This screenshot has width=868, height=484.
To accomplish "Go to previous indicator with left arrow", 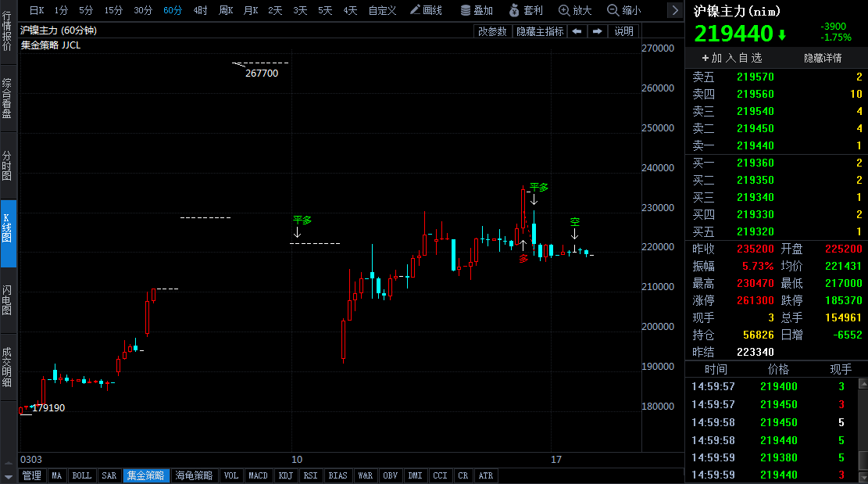I will pyautogui.click(x=577, y=31).
